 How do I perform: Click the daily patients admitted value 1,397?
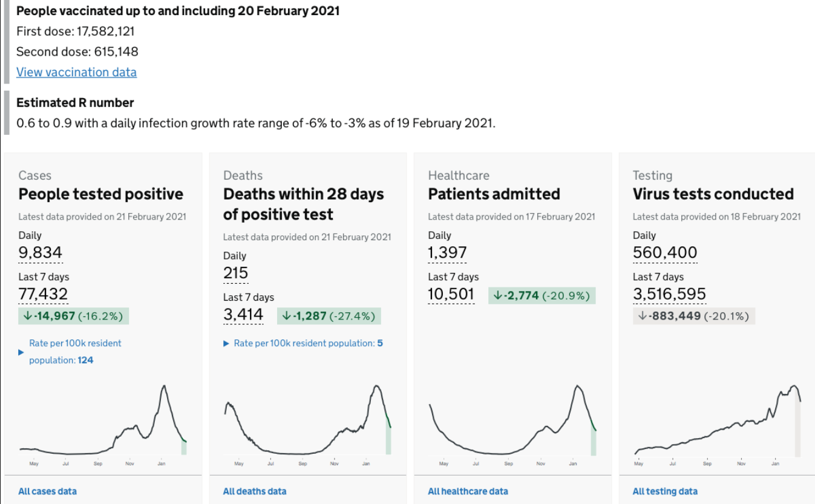(x=447, y=252)
